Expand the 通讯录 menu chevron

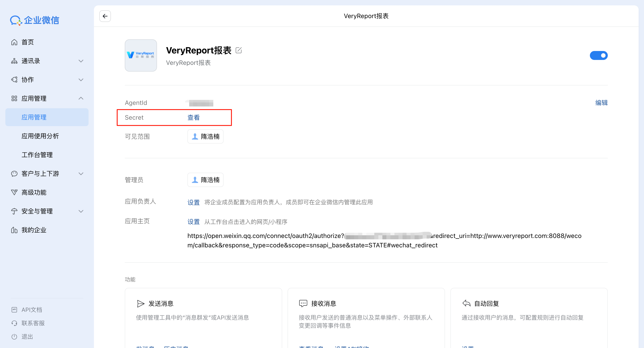coord(81,61)
